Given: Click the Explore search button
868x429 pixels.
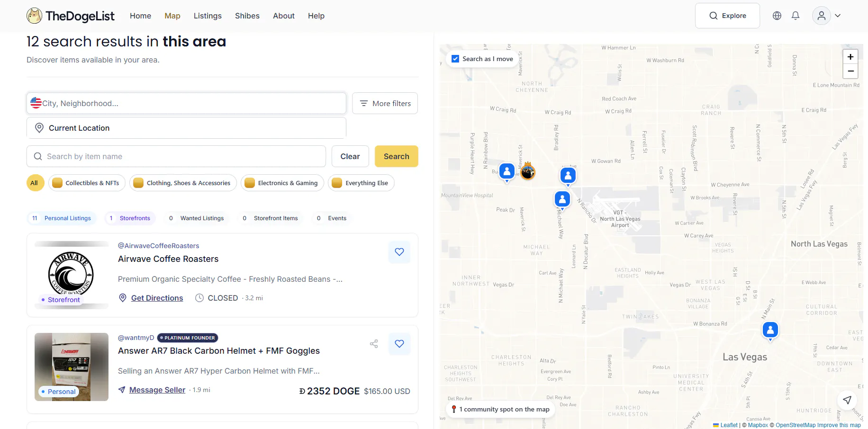Looking at the screenshot, I should (x=727, y=16).
